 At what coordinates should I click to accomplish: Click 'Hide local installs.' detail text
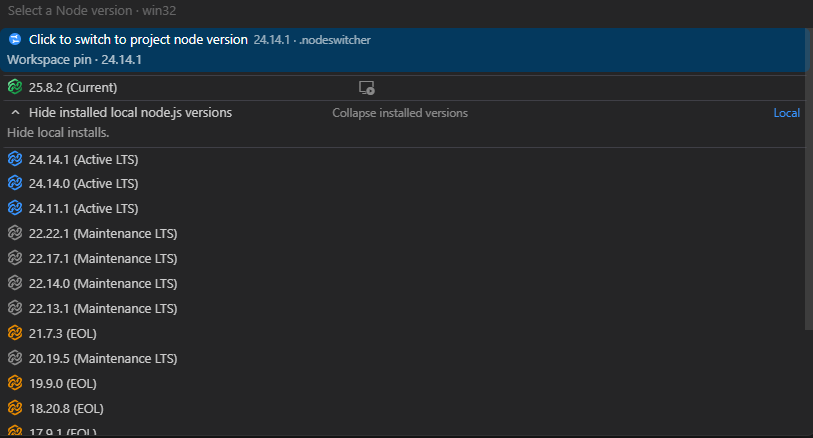pos(58,133)
